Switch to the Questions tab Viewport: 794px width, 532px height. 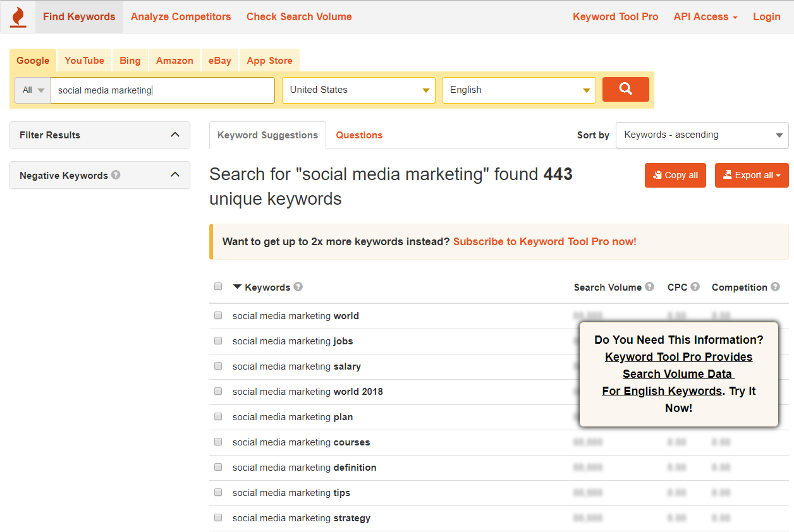pos(359,135)
